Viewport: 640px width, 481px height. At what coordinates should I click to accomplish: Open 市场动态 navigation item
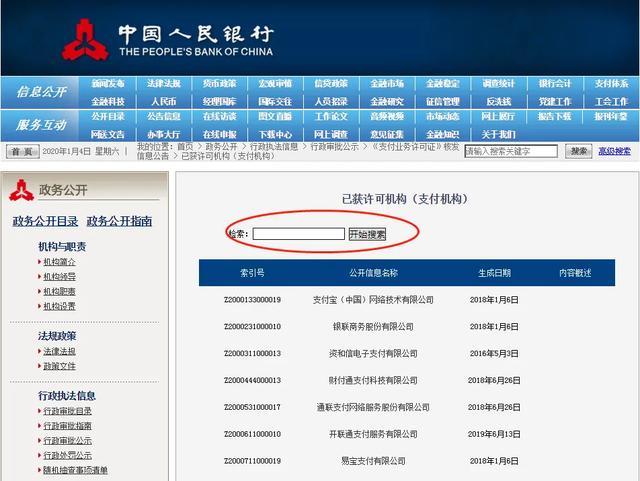click(443, 117)
